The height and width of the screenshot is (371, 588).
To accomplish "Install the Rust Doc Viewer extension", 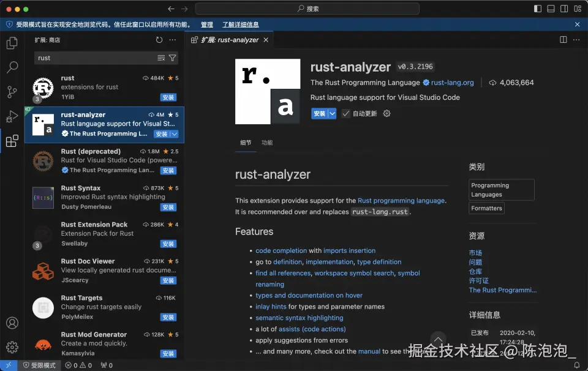I will click(x=168, y=280).
